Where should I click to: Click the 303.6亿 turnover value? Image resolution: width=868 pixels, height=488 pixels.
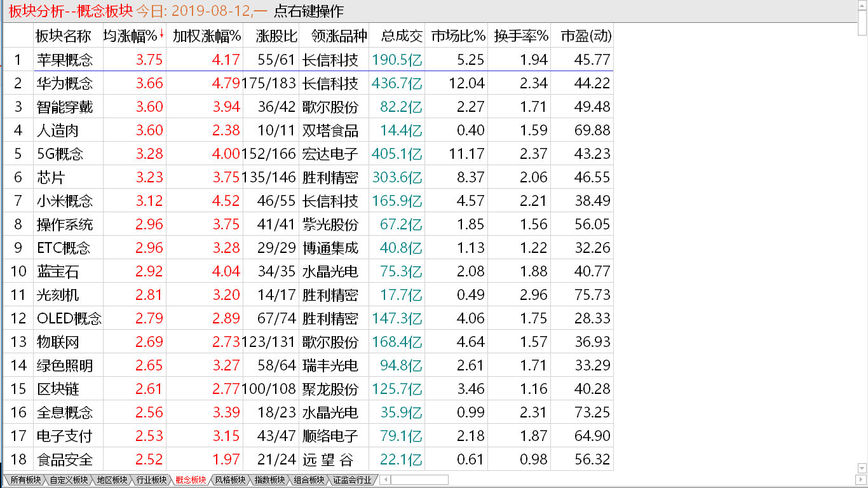pyautogui.click(x=397, y=177)
